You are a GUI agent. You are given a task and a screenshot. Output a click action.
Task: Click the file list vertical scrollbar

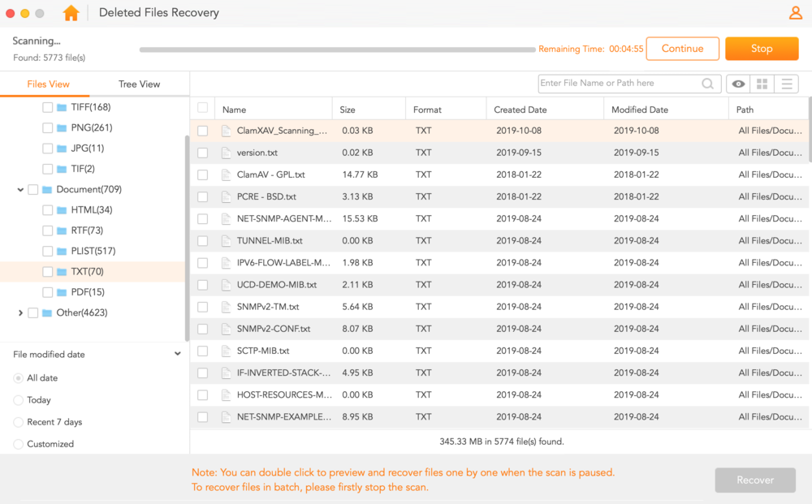coord(810,129)
